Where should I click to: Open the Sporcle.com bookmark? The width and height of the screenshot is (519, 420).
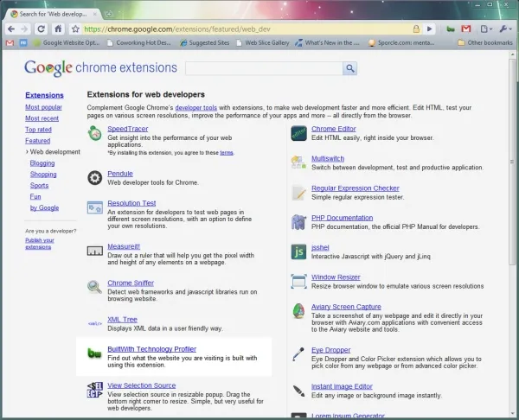401,42
